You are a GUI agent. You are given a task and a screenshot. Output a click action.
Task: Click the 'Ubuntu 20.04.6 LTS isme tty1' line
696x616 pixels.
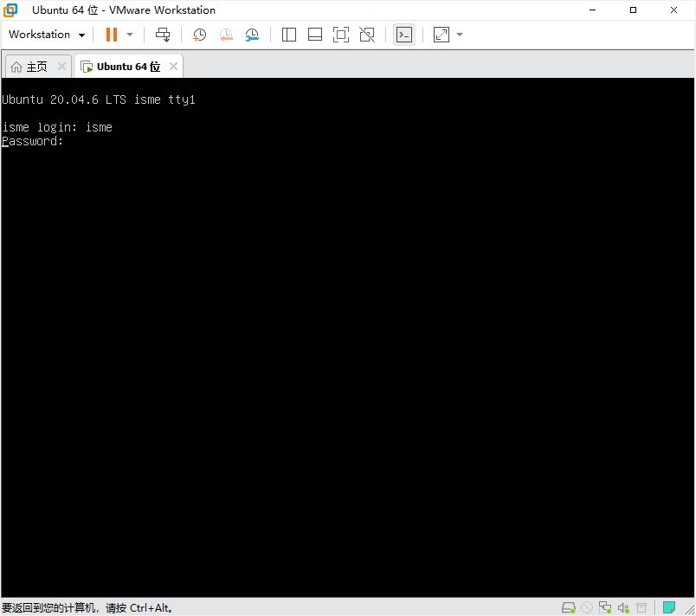pos(98,99)
